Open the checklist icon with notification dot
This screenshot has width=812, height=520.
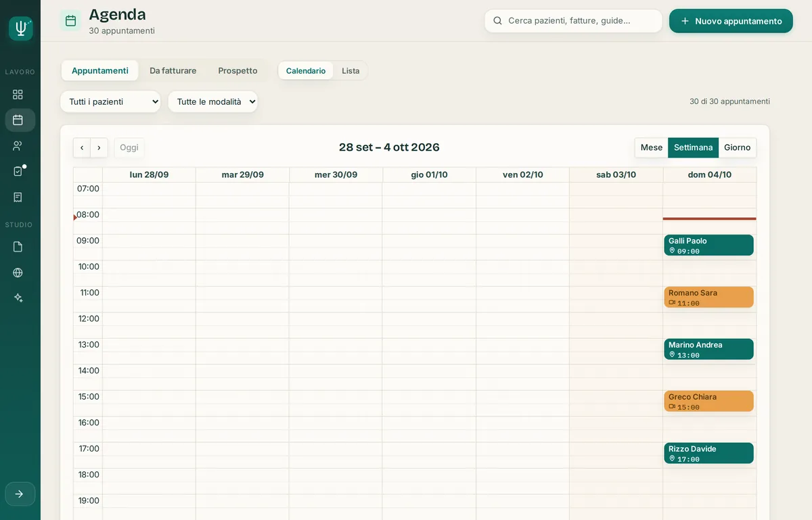(x=18, y=171)
